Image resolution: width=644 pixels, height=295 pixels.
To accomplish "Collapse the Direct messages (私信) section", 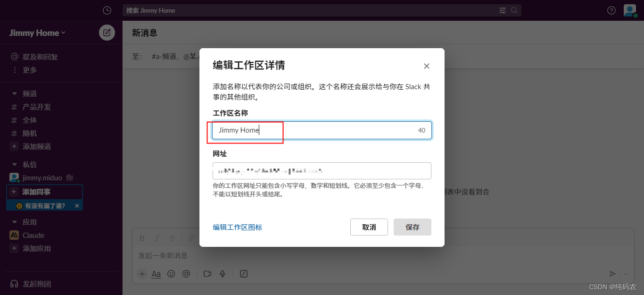I will (15, 165).
